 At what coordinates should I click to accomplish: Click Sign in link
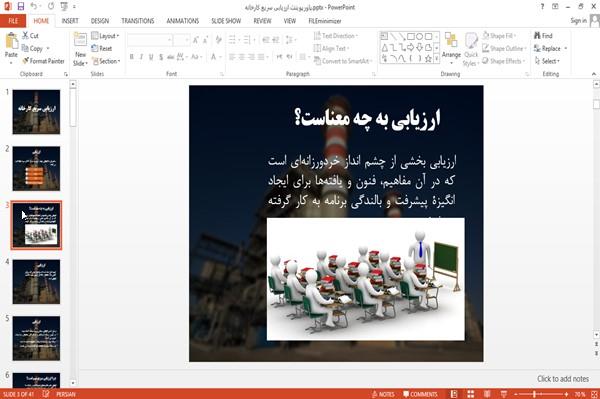[578, 21]
